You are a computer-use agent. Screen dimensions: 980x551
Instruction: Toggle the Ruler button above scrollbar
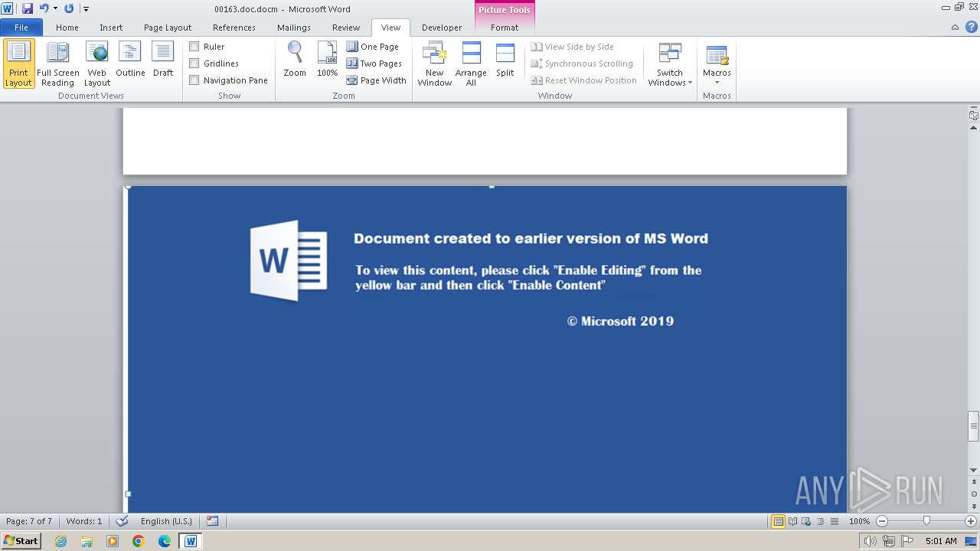pyautogui.click(x=973, y=116)
